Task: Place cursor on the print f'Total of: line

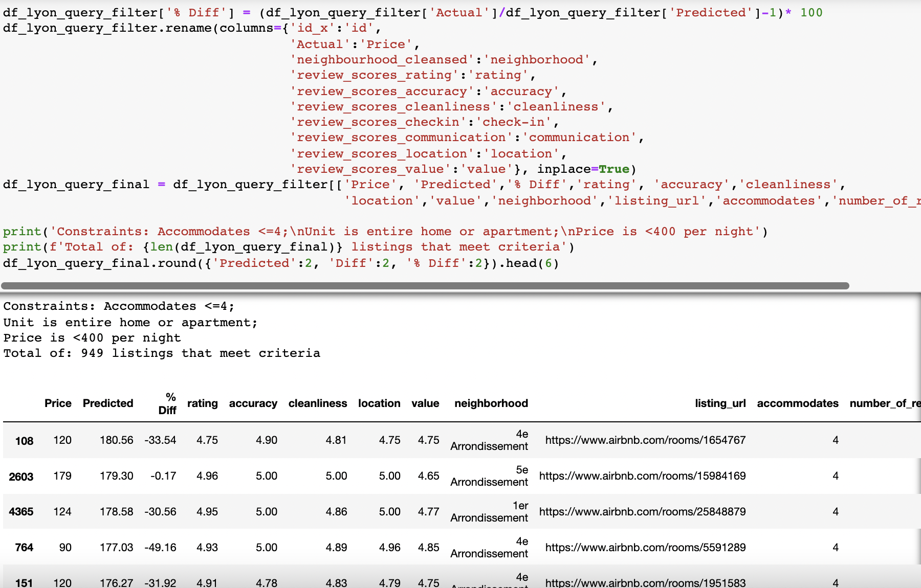Action: (x=289, y=247)
